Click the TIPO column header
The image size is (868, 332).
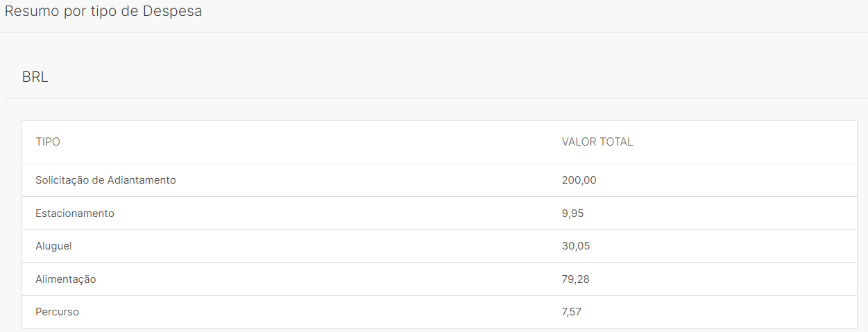pyautogui.click(x=48, y=142)
